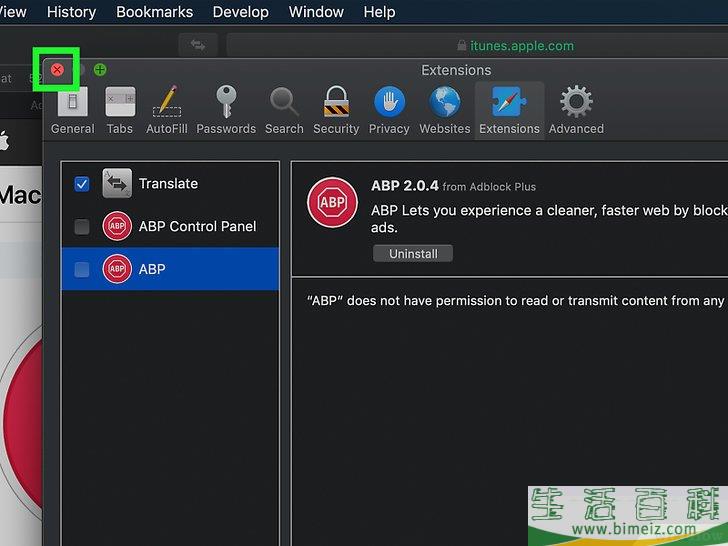728x546 pixels.
Task: Click the ABP icon in selected row
Action: (117, 269)
